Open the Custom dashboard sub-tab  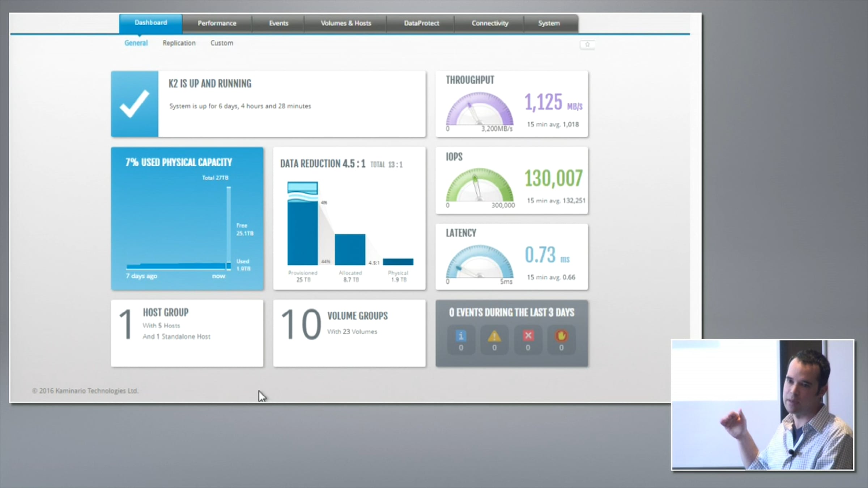(x=222, y=43)
